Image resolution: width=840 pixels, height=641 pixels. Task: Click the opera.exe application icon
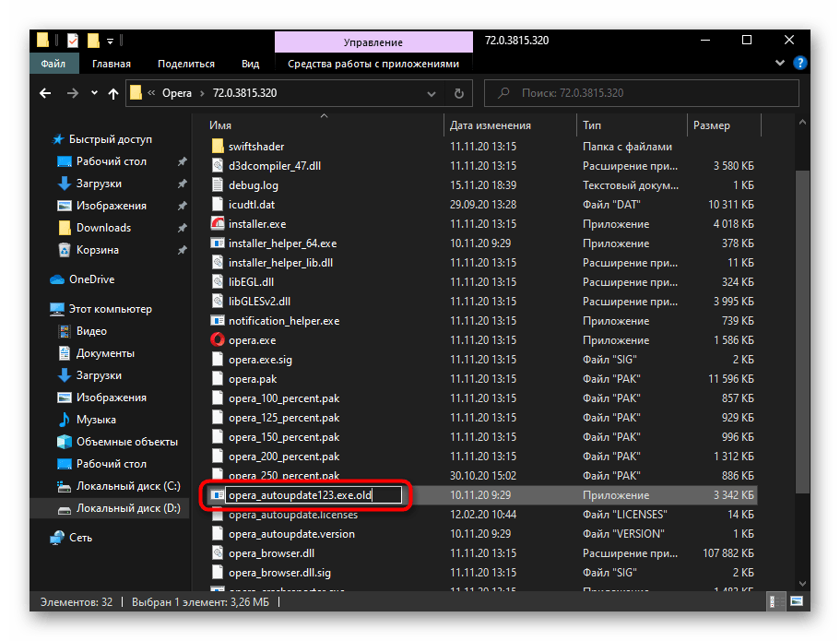click(x=218, y=339)
